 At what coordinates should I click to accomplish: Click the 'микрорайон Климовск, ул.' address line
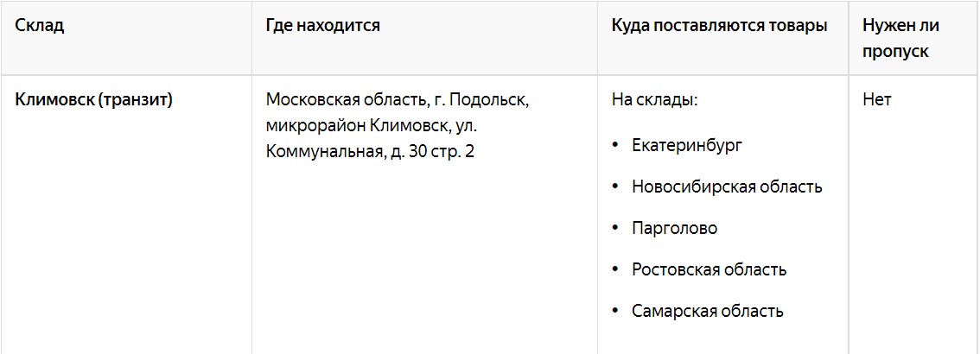point(372,125)
